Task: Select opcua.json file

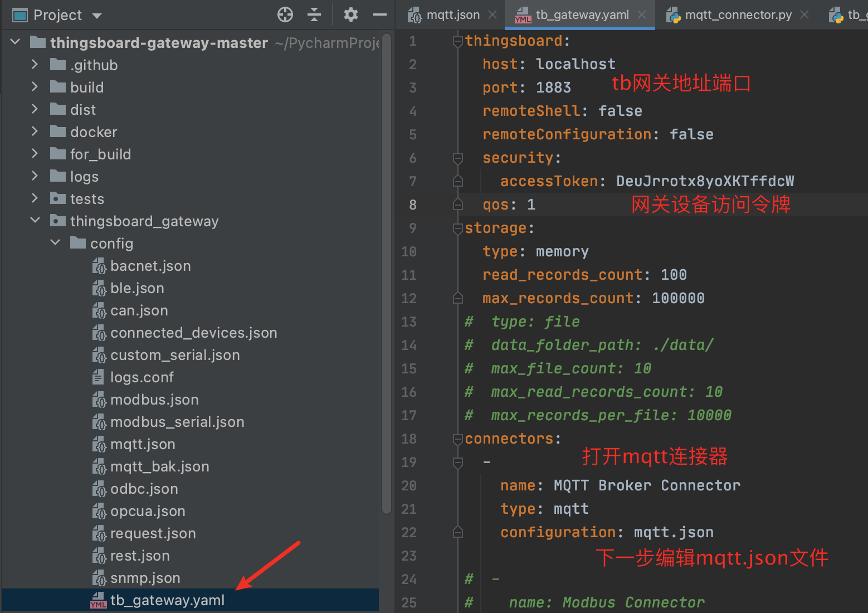Action: [148, 511]
